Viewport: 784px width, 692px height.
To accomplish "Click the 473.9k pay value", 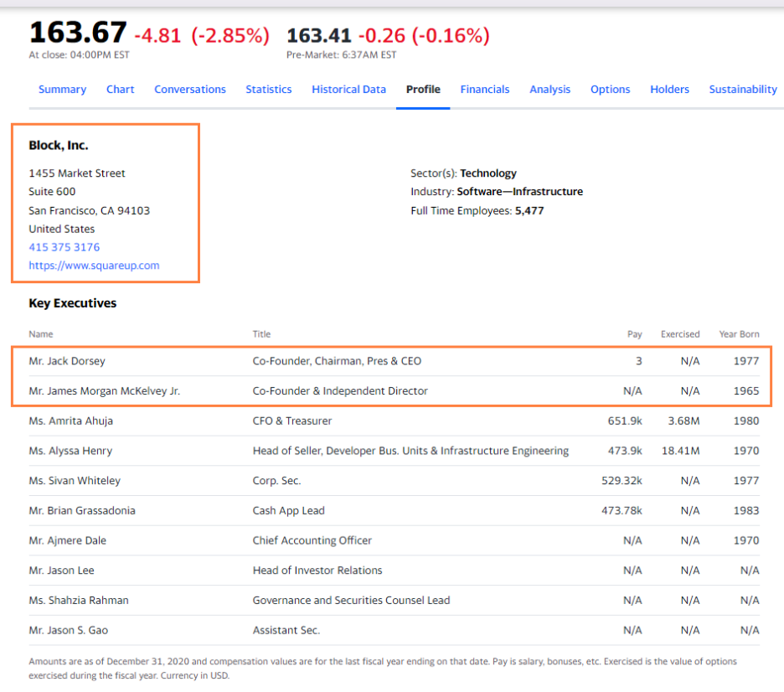I will [625, 451].
